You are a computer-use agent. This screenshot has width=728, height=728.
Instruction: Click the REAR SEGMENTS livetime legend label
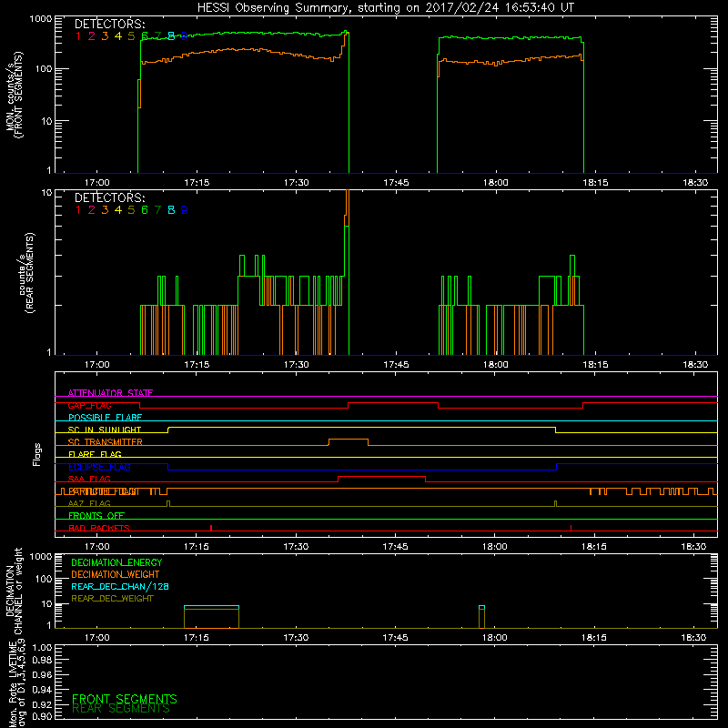click(121, 709)
